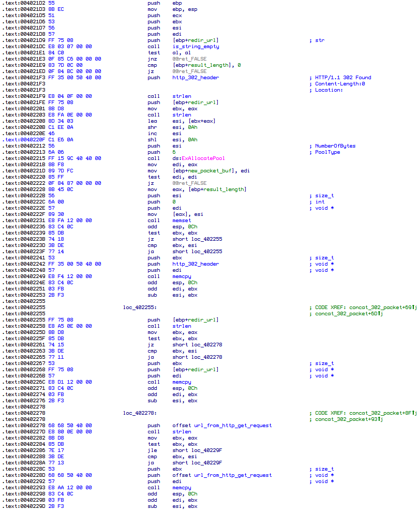This screenshot has width=420, height=511.
Task: Click loc_402255 on the jz line at 0040223B
Action: [x=206, y=239]
